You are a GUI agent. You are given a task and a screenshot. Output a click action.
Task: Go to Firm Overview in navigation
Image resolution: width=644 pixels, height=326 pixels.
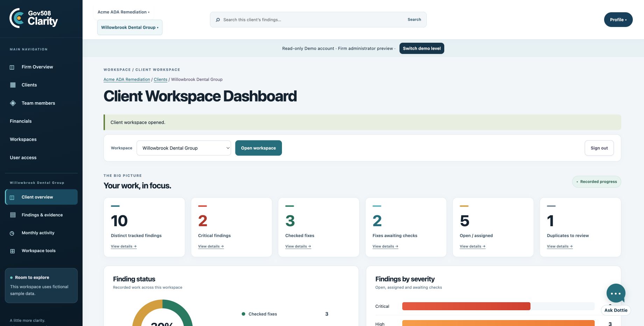click(41, 67)
